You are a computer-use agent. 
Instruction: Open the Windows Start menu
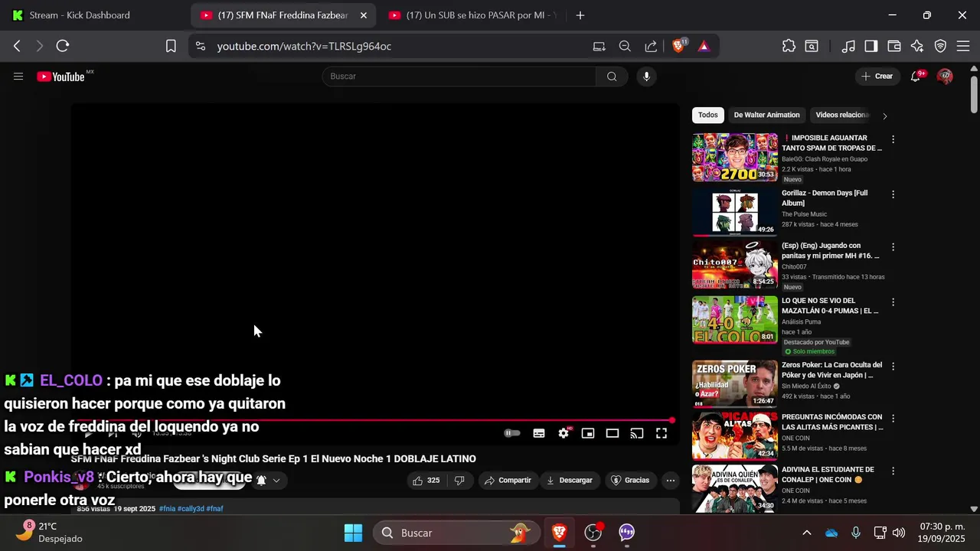[x=353, y=533]
